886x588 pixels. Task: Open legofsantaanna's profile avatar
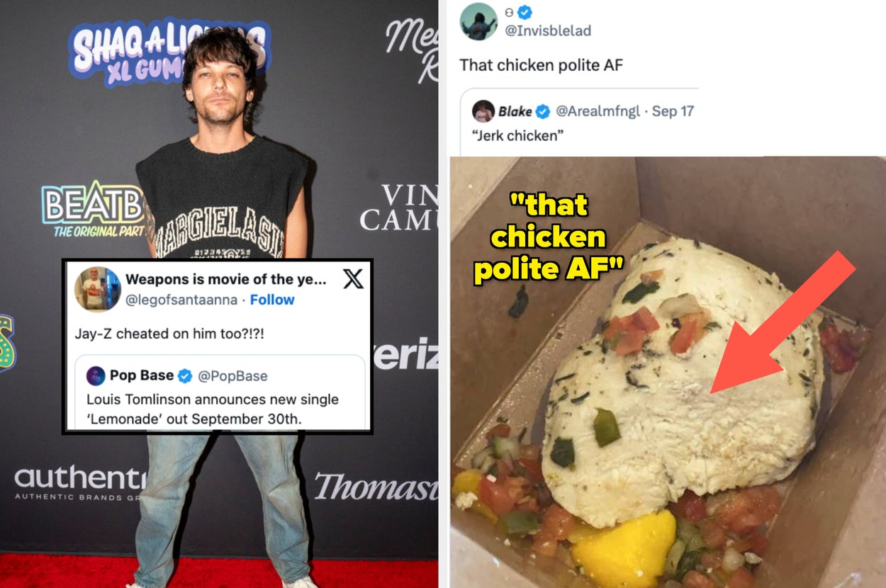[98, 289]
